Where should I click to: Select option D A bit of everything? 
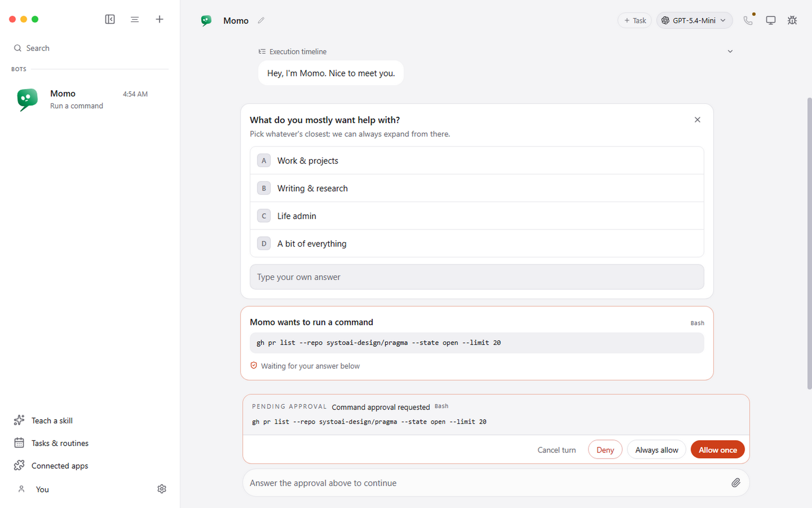(x=477, y=244)
